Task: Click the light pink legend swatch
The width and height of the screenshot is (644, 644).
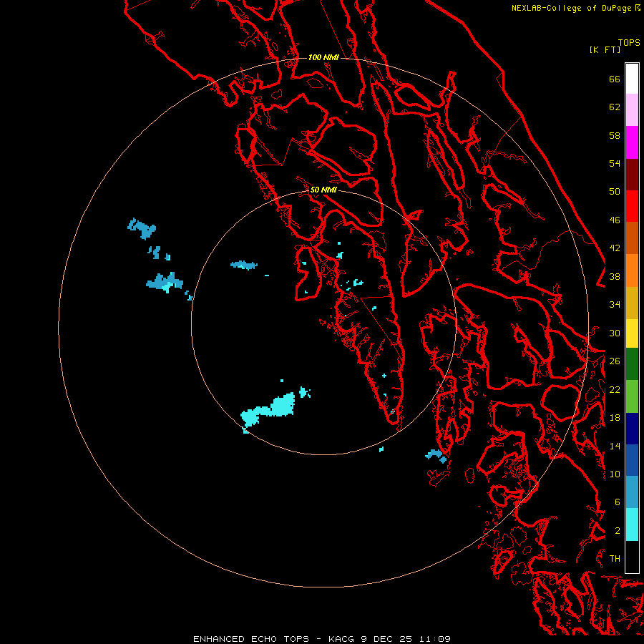Action: coord(632,110)
